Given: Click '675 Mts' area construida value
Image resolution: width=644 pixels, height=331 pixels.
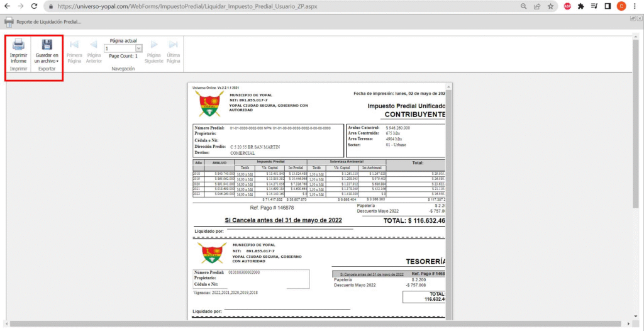Looking at the screenshot, I should (394, 133).
